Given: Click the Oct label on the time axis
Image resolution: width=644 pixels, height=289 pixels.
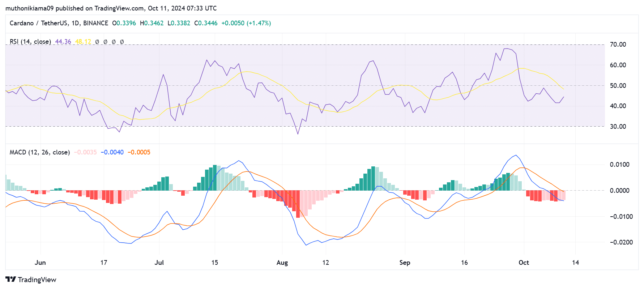Looking at the screenshot, I should [523, 263].
